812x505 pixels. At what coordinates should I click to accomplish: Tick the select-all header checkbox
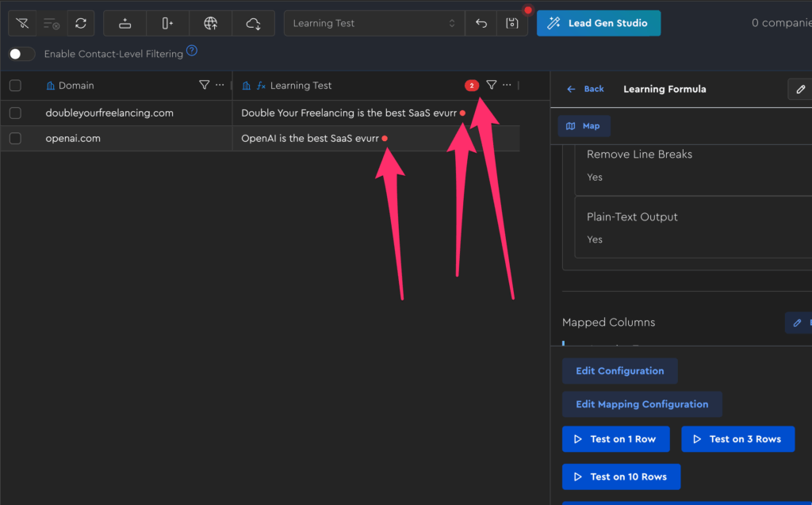point(15,86)
